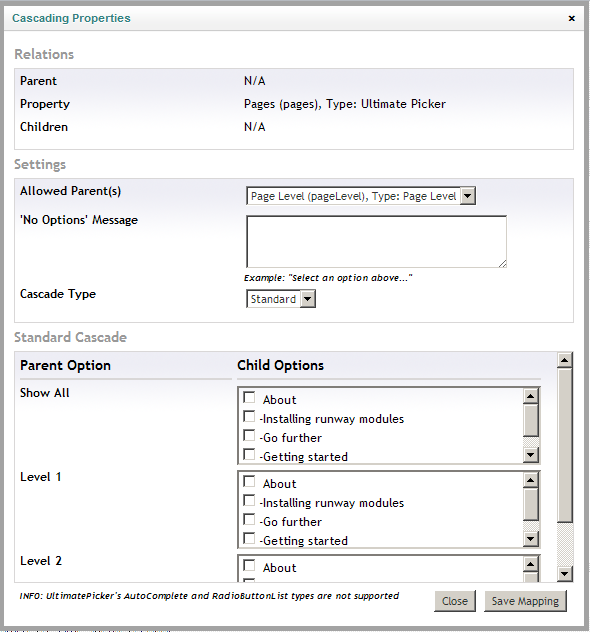The width and height of the screenshot is (590, 632).
Task: Check Go further under Level 1
Action: tap(249, 520)
